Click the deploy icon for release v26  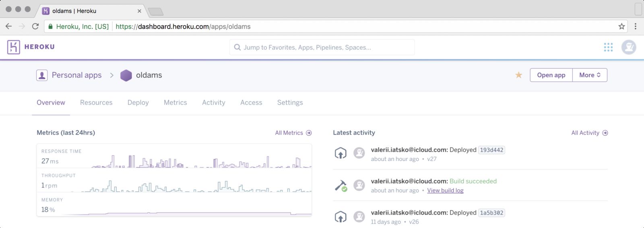tap(341, 217)
